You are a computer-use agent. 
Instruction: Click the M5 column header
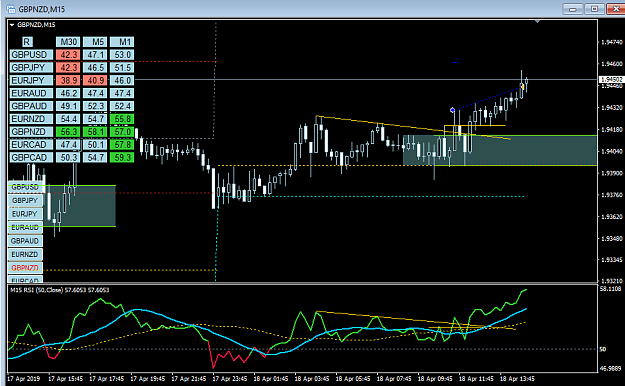pyautogui.click(x=95, y=42)
